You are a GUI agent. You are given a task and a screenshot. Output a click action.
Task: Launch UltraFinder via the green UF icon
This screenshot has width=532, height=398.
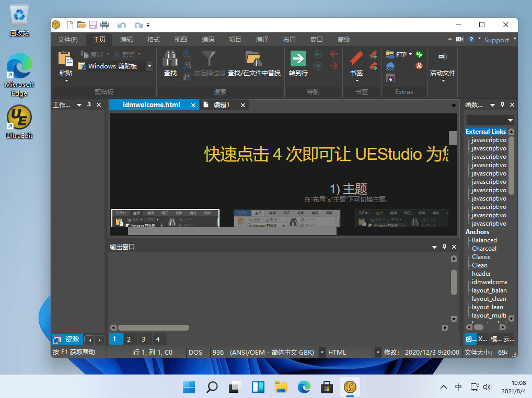[x=419, y=54]
